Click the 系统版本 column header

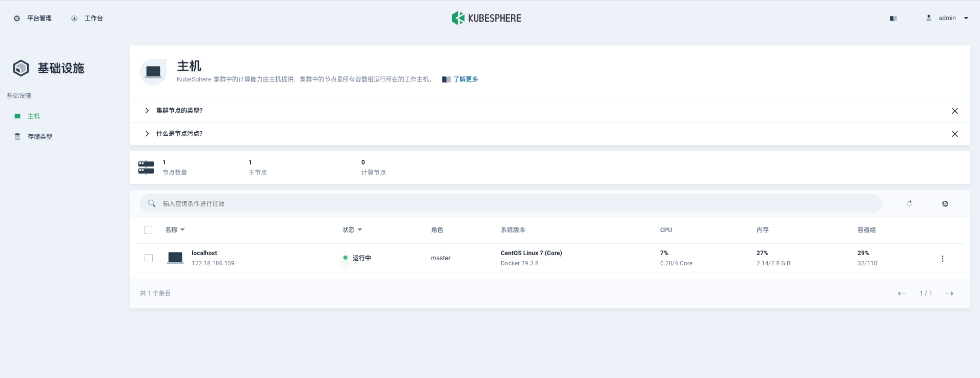[513, 230]
